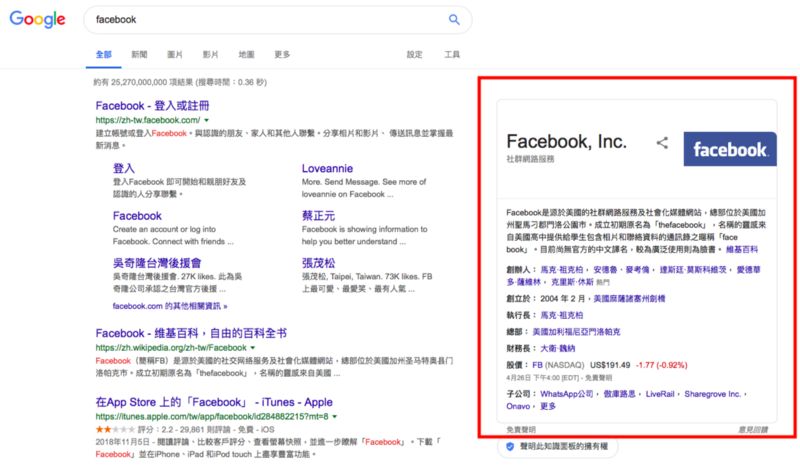800x471 pixels.
Task: Open the 更多 menu
Action: 282,55
